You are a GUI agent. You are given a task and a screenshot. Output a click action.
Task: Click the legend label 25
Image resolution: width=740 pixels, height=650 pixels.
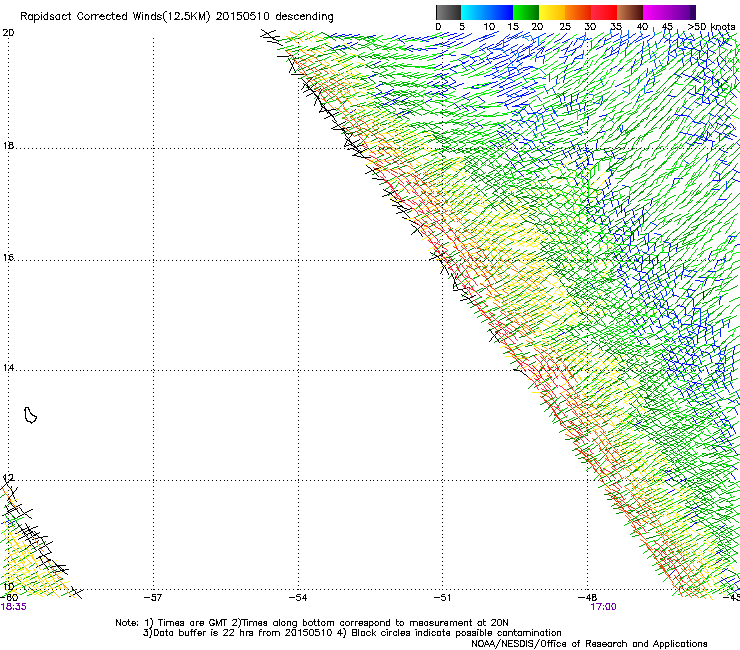(565, 27)
